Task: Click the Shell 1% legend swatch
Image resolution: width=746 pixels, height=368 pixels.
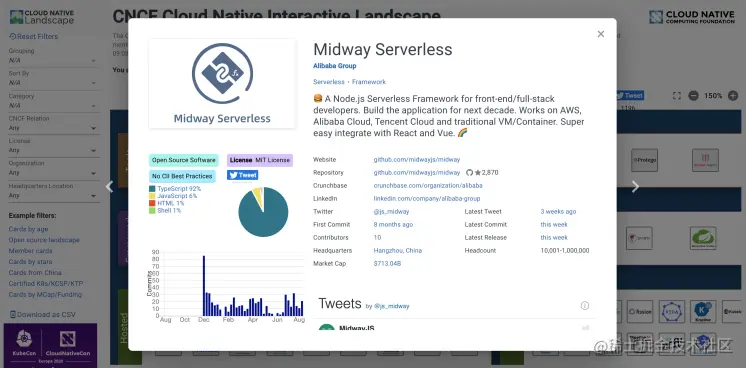Action: 152,210
